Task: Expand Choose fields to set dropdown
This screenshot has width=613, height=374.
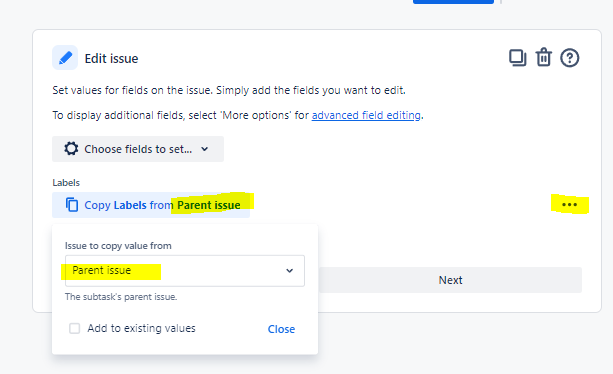Action: click(138, 149)
